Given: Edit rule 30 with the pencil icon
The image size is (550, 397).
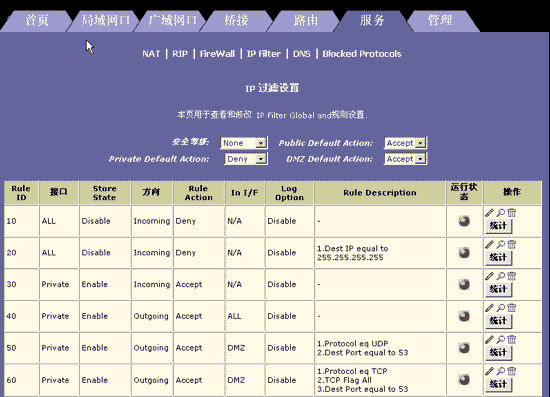Looking at the screenshot, I should click(489, 276).
